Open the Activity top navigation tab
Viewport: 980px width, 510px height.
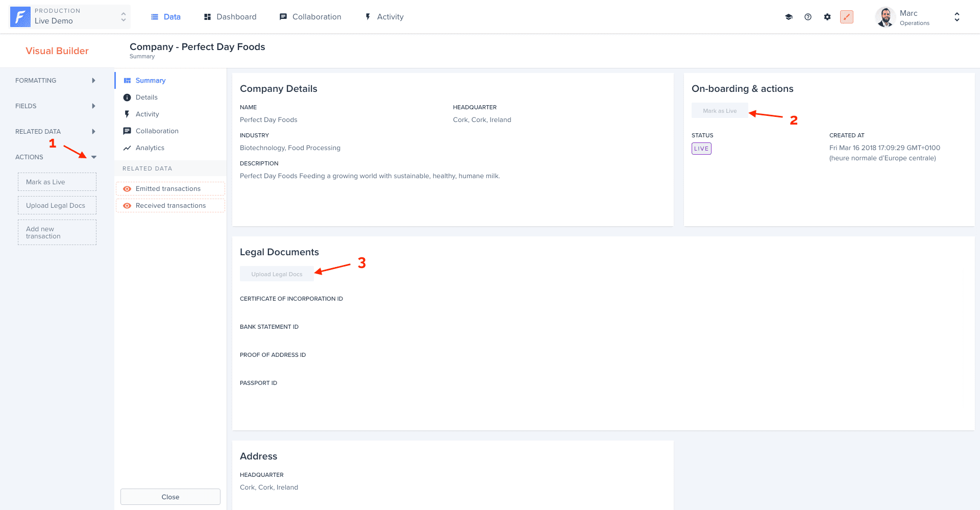pyautogui.click(x=384, y=17)
